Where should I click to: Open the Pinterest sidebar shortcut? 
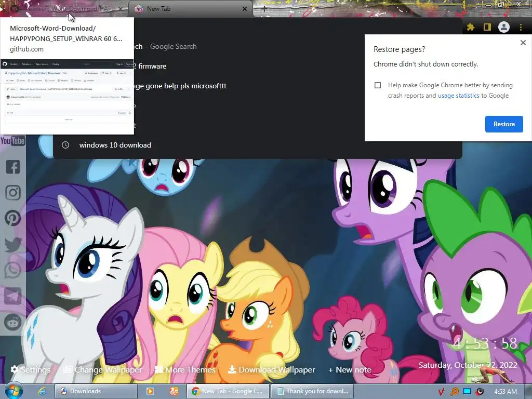tap(13, 218)
